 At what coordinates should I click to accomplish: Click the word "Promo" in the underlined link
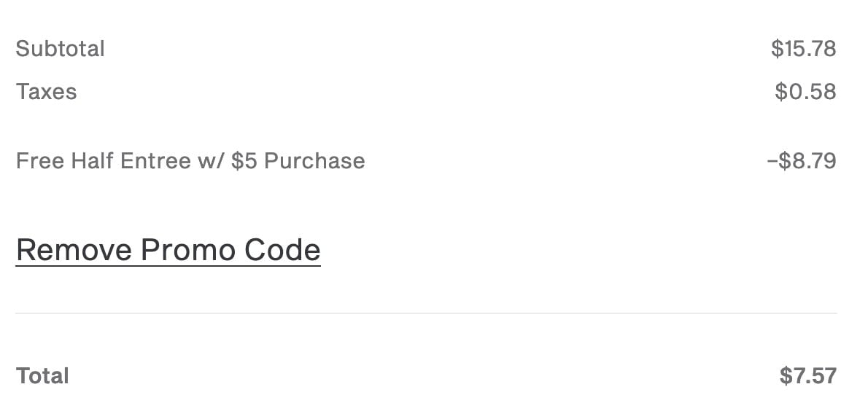(x=188, y=250)
